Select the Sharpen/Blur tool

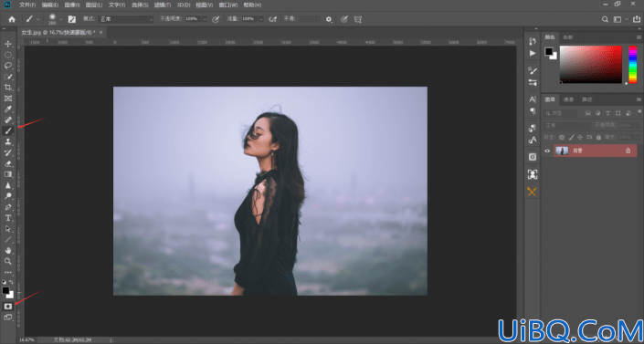[8, 185]
